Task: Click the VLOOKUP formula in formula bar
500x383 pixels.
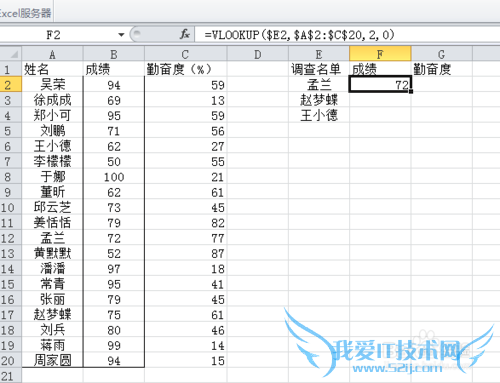Action: click(299, 35)
